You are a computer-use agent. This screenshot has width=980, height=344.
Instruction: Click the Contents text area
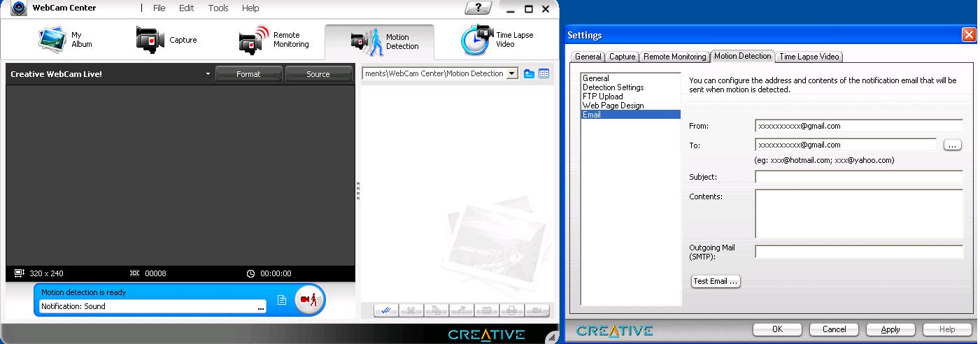859,214
